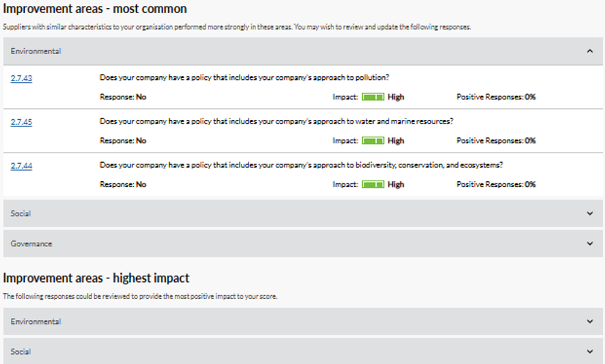The width and height of the screenshot is (605, 364).
Task: Click 'Response: No' for biodiversity question
Action: (123, 185)
